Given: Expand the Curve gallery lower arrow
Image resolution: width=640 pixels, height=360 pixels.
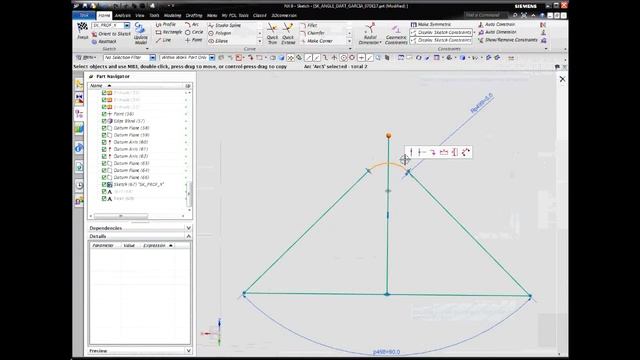Looking at the screenshot, I should (x=260, y=41).
